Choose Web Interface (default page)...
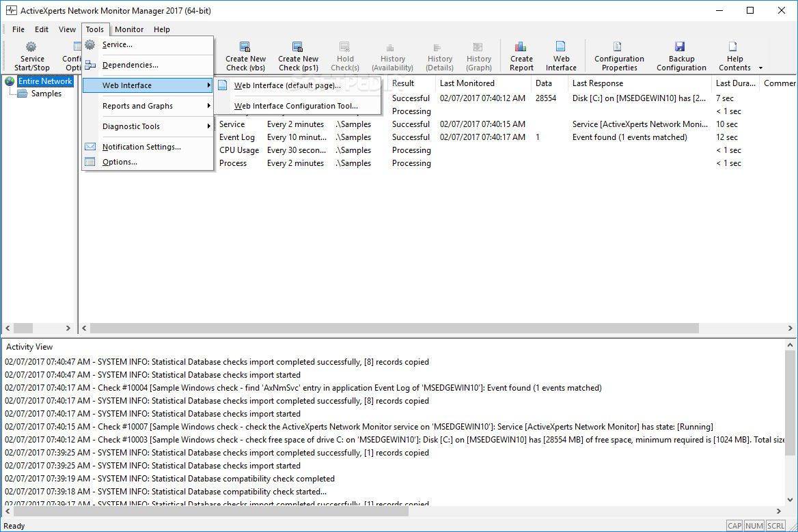Viewport: 798px width, 532px height. point(298,85)
